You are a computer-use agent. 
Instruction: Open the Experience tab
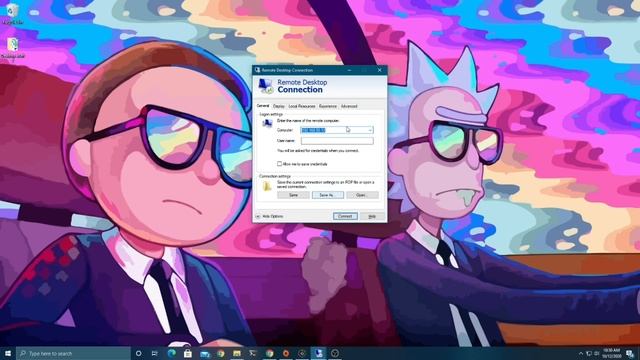click(328, 106)
